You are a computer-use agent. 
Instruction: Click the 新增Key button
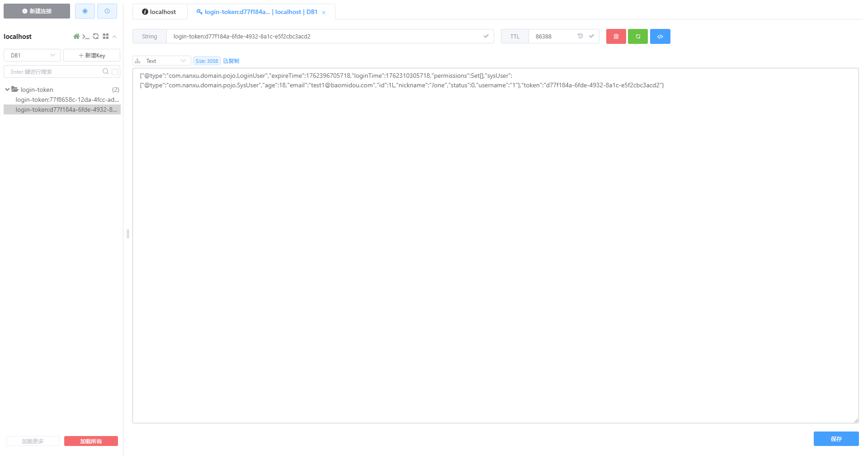(92, 56)
